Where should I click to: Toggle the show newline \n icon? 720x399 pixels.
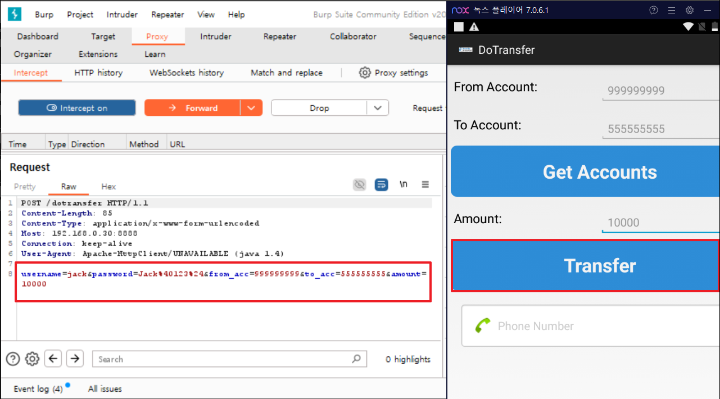pyautogui.click(x=403, y=184)
